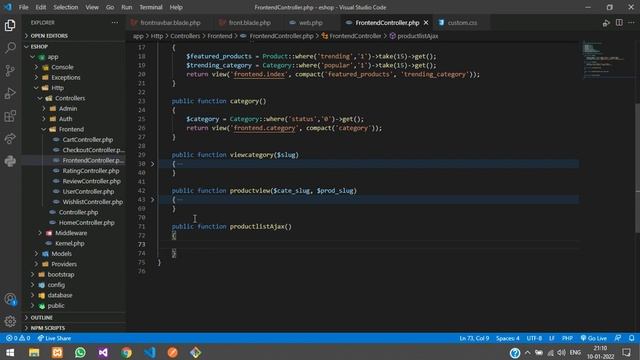Open File Explorer from taskbar

pyautogui.click(x=34, y=352)
